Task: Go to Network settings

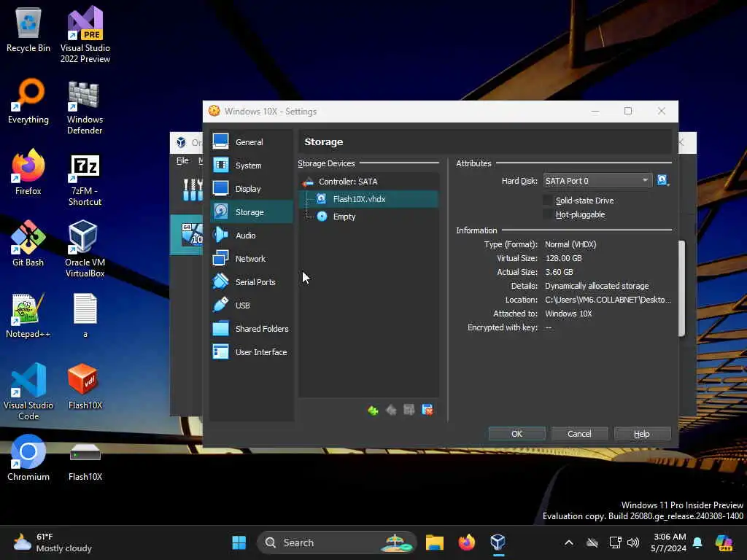Action: tap(252, 259)
